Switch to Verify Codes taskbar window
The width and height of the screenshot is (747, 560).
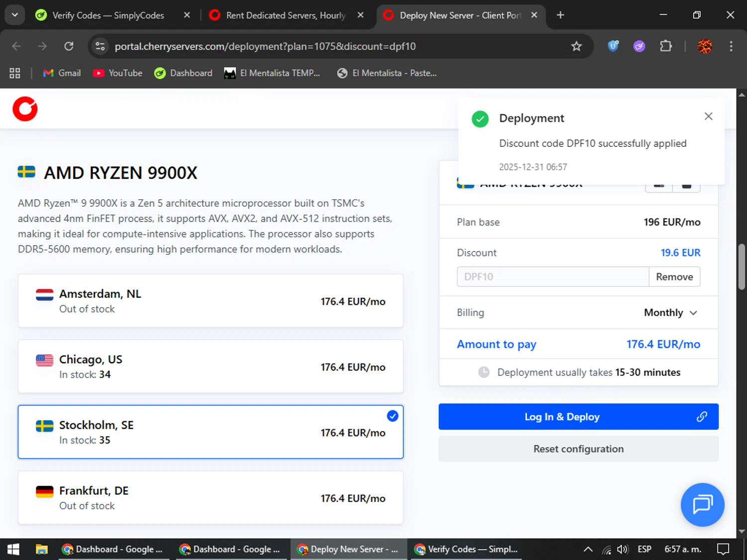point(466,550)
